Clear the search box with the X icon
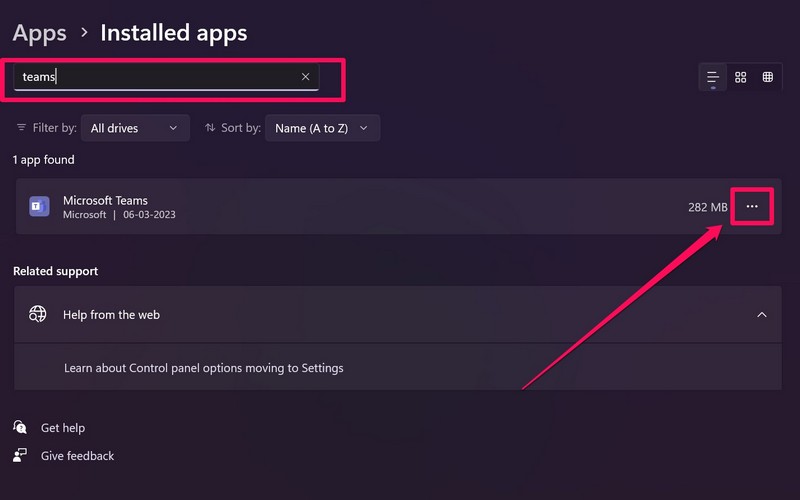 (x=305, y=77)
